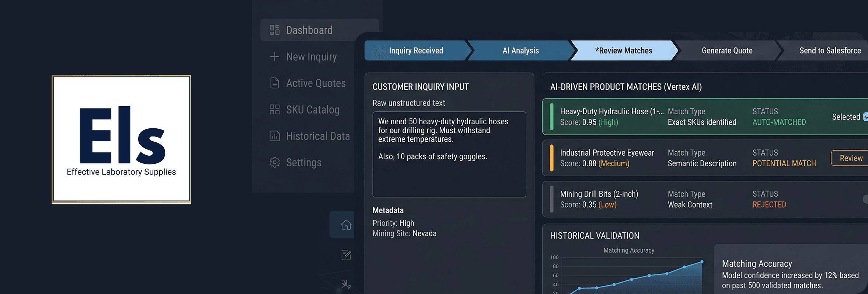Image resolution: width=868 pixels, height=294 pixels.
Task: Click the Dashboard grid icon
Action: coord(275,30)
